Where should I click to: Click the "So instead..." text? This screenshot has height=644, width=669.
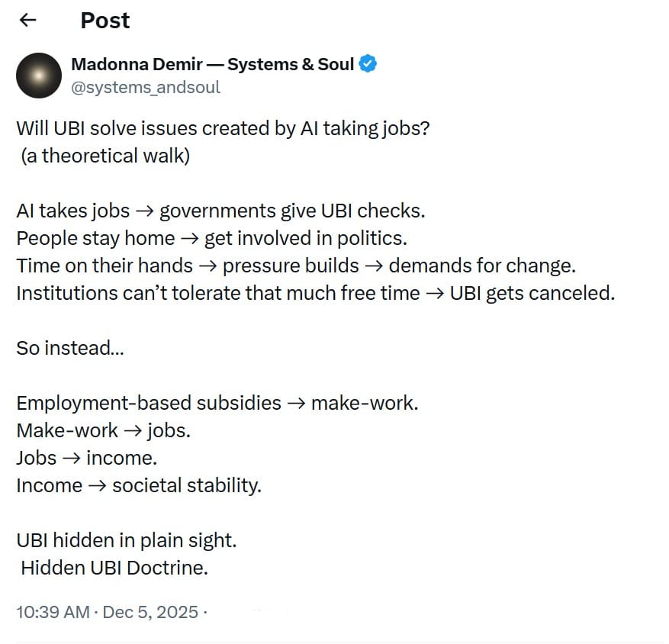click(x=70, y=348)
